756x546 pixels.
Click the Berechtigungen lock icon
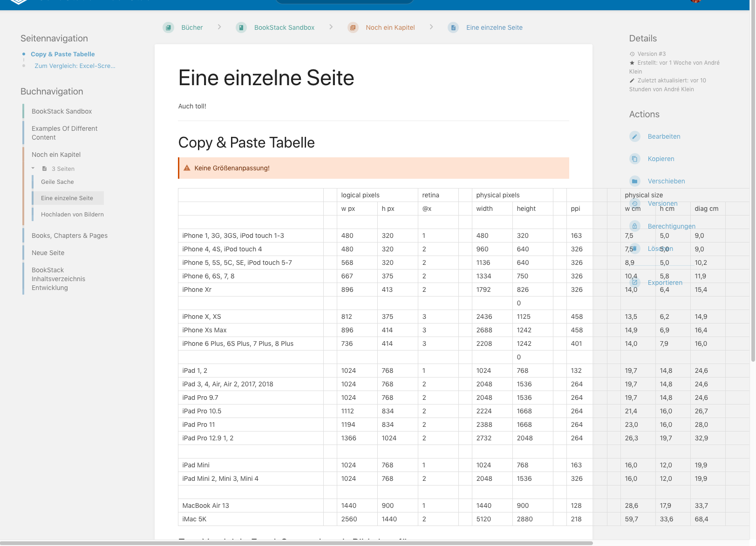(x=635, y=226)
